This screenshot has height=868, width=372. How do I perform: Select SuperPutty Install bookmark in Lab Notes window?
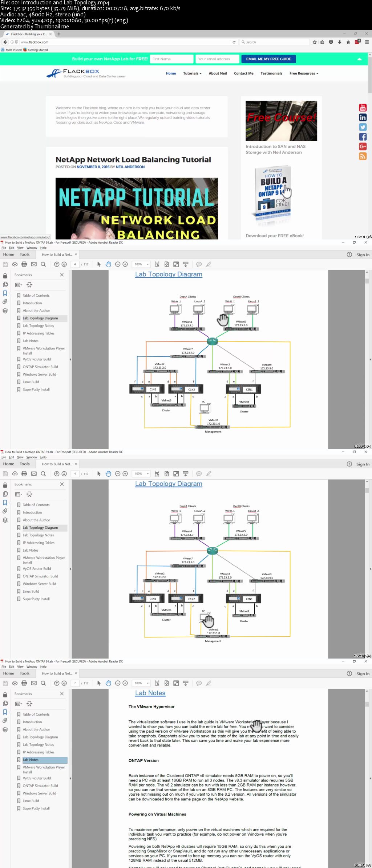(36, 808)
